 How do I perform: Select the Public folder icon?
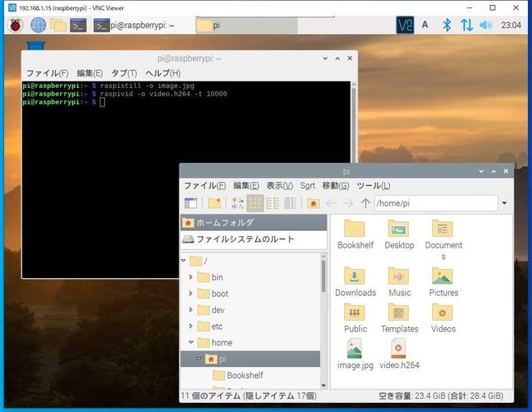click(x=355, y=318)
